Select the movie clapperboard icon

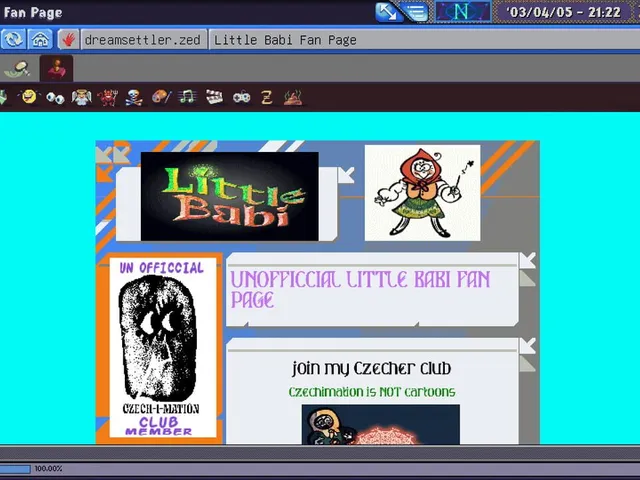click(x=215, y=97)
